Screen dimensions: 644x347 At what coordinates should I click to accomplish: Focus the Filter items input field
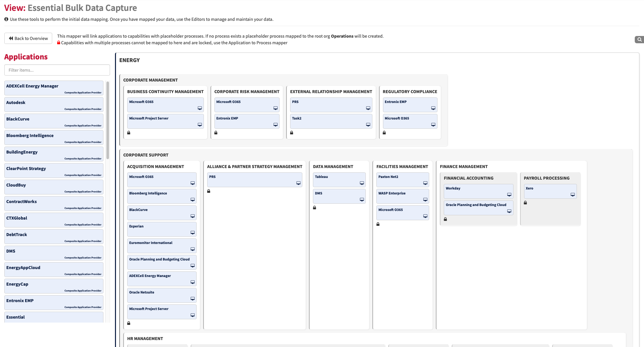(x=57, y=70)
